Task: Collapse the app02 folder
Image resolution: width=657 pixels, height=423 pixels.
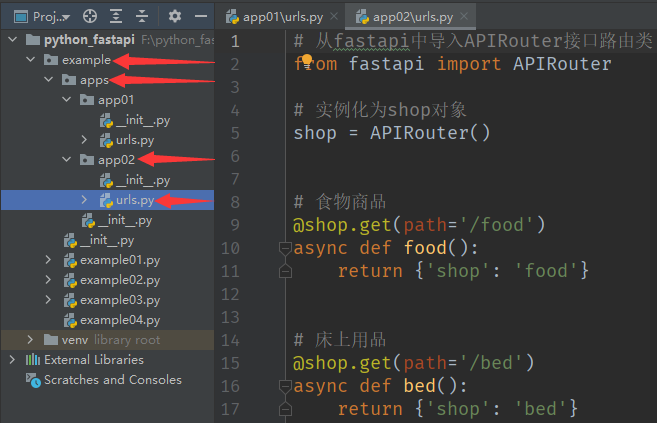Action: pos(67,160)
